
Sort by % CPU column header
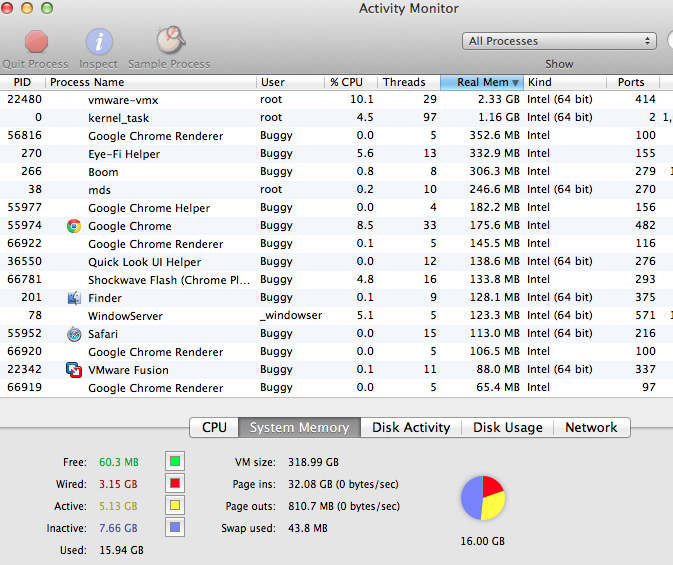[x=351, y=82]
